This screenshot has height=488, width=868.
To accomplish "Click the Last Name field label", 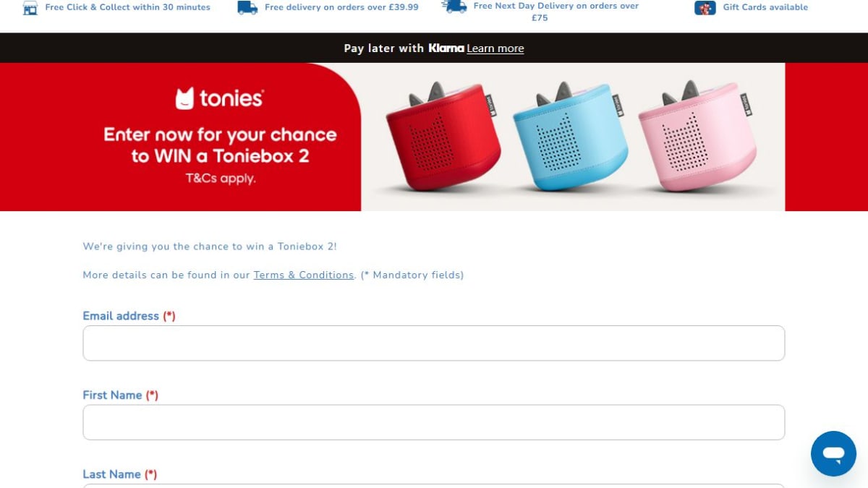I will pos(120,474).
